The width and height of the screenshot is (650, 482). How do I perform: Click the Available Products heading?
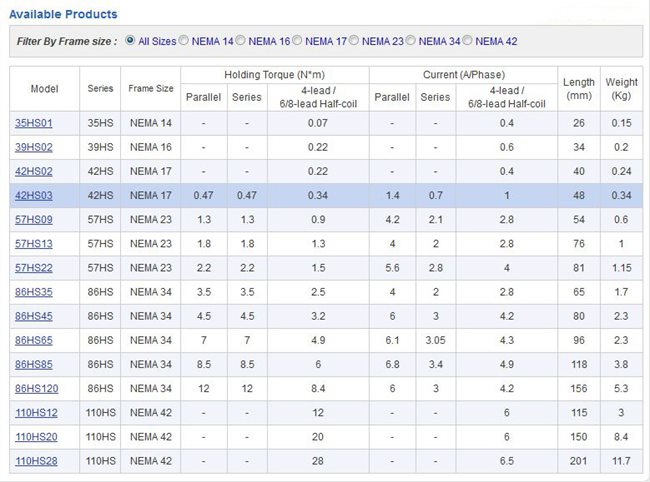point(63,14)
